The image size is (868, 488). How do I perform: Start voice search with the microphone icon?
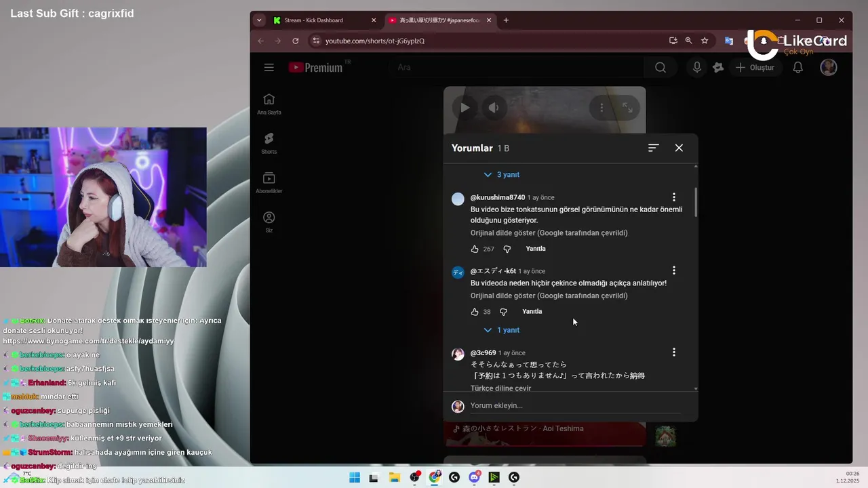[696, 67]
